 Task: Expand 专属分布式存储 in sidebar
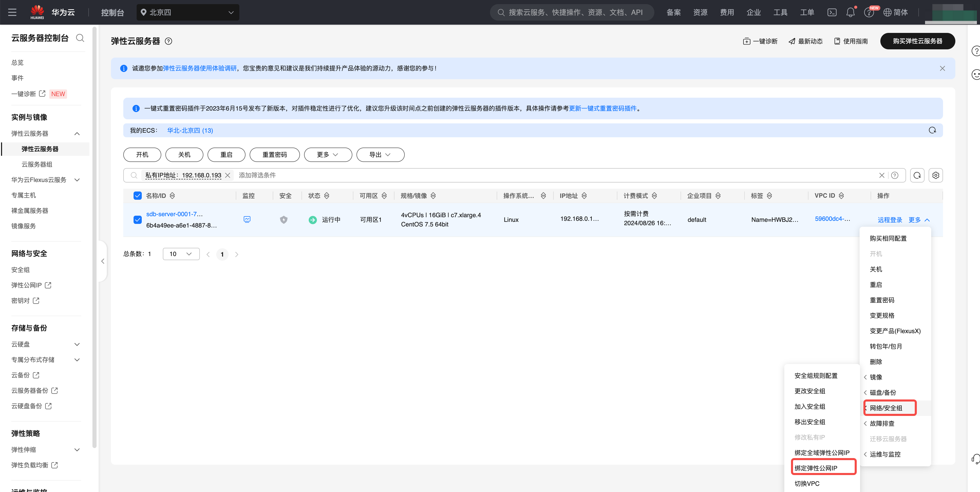[77, 360]
